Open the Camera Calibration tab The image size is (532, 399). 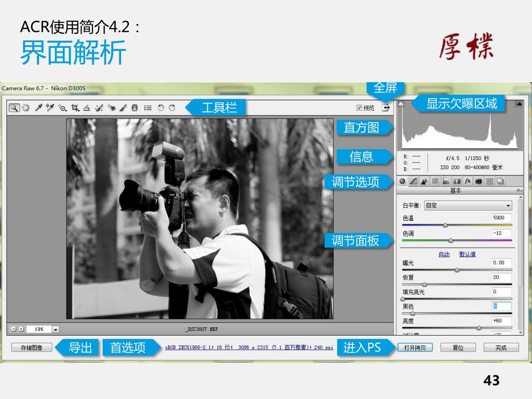tap(478, 181)
